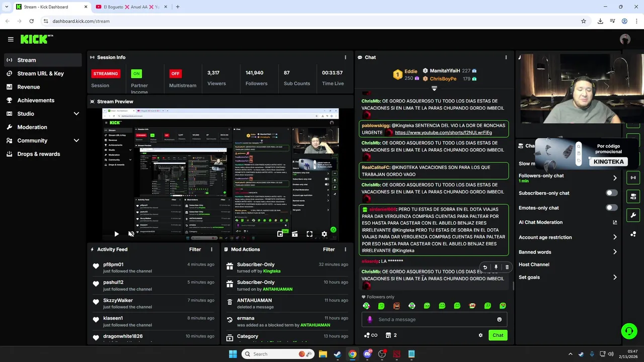Open Followers-only chat options chevron
The height and width of the screenshot is (362, 644).
614,178
